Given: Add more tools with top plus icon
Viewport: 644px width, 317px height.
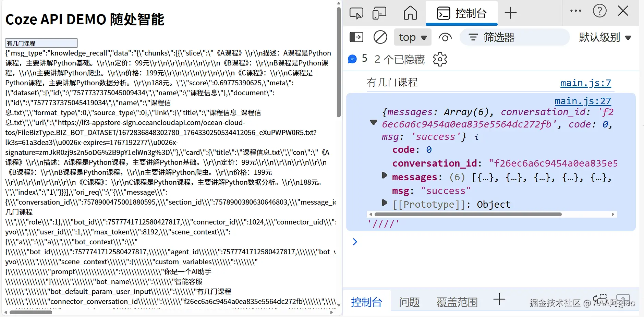Looking at the screenshot, I should coord(511,13).
